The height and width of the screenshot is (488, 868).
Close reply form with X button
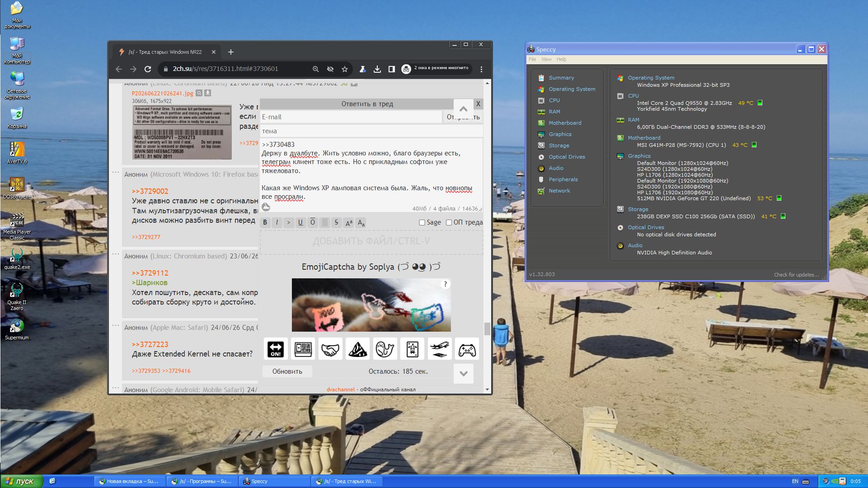[478, 104]
